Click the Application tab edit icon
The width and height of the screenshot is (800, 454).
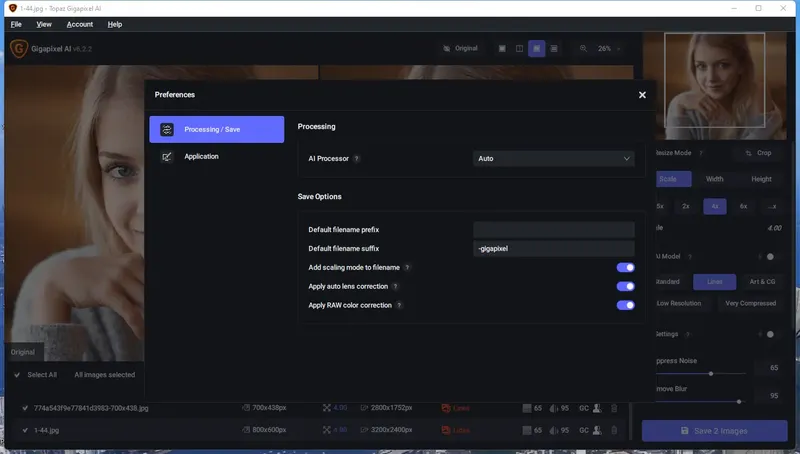pyautogui.click(x=167, y=157)
